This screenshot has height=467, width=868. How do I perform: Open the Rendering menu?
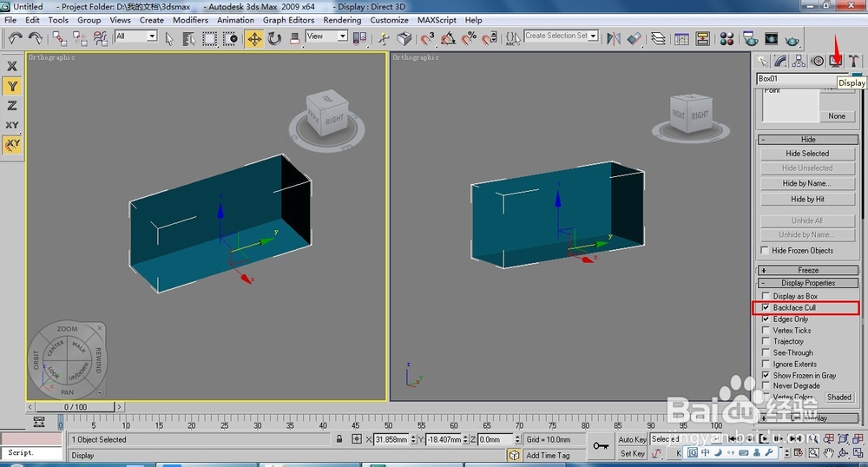pos(342,20)
